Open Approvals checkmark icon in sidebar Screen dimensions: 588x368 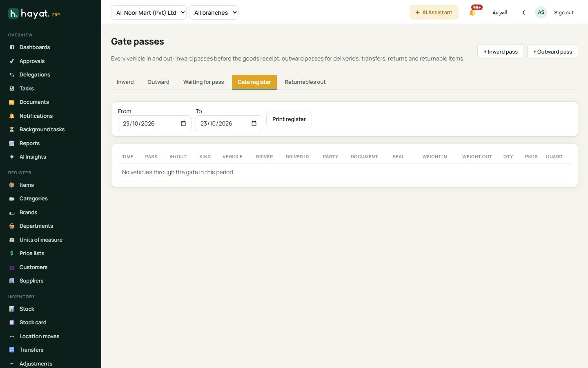pos(12,61)
